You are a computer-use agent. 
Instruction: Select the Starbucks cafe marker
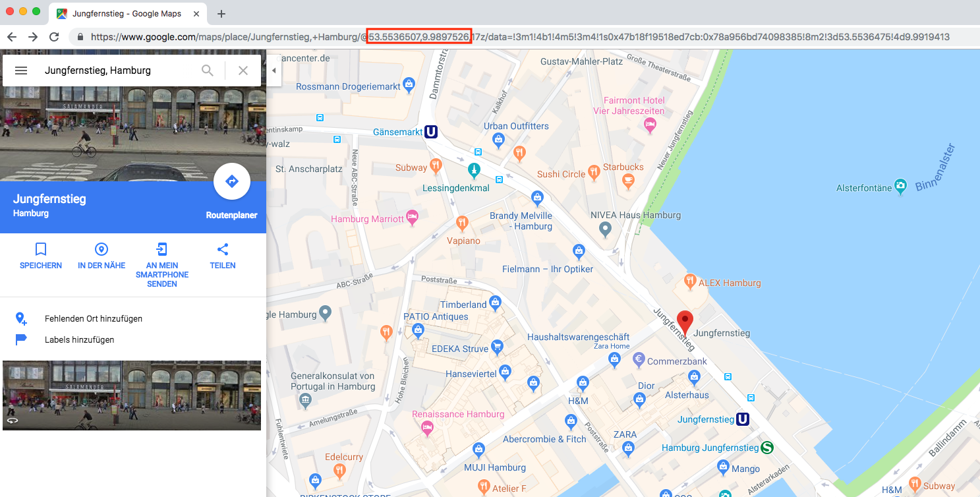point(629,179)
